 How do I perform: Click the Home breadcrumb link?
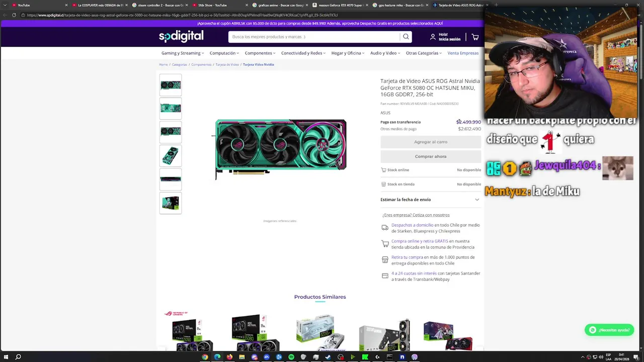[164, 64]
